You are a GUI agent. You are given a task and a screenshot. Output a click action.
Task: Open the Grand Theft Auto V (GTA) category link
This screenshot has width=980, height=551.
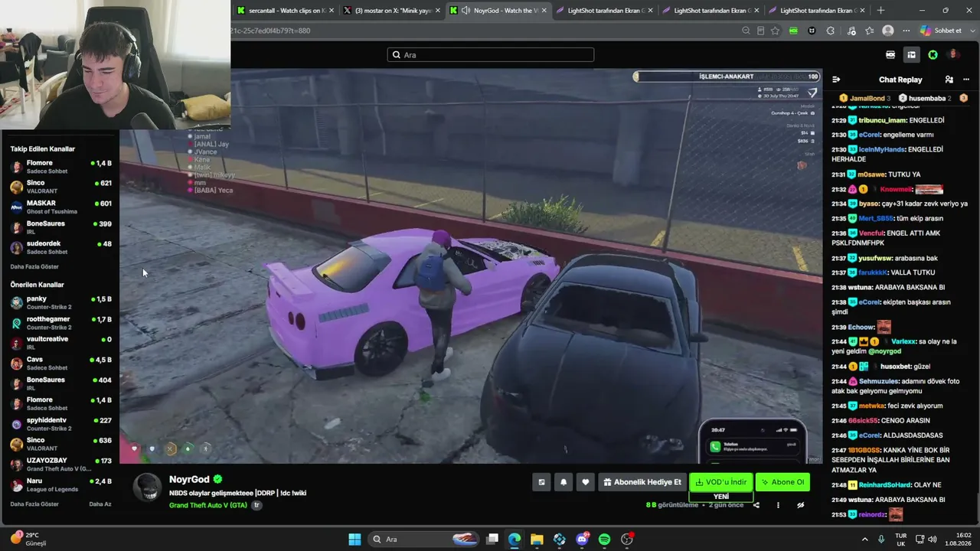point(208,505)
